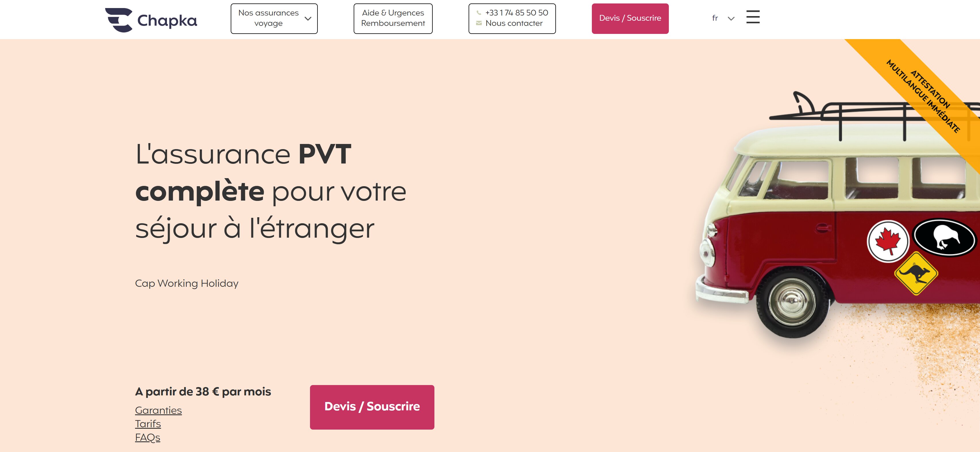Open Aide & Urgences Remboursement menu
The width and height of the screenshot is (980, 452).
click(393, 19)
